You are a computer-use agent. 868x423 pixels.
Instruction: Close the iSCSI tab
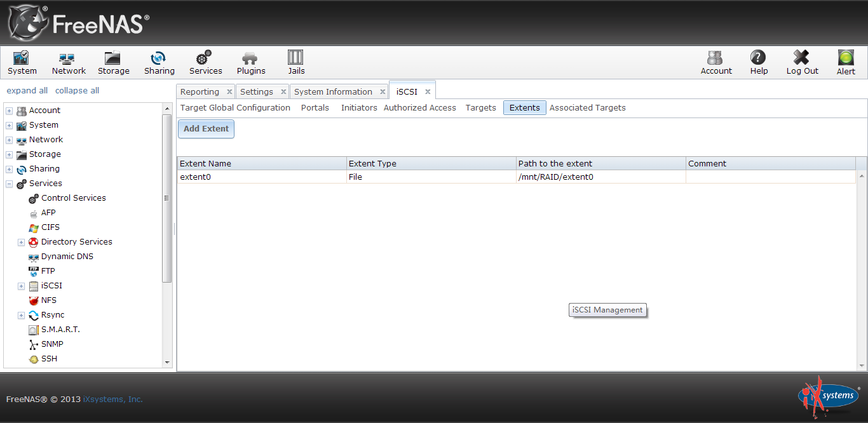[x=428, y=92]
